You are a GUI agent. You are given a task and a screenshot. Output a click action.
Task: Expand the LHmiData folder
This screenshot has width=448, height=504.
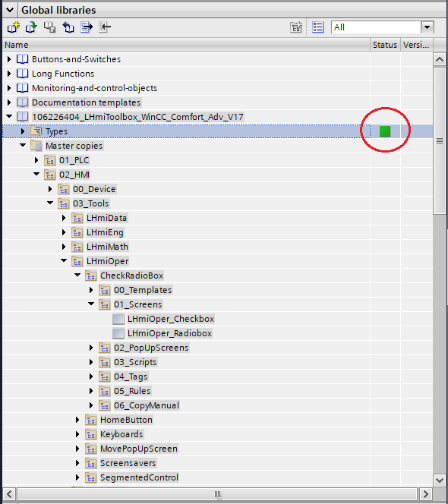point(64,218)
